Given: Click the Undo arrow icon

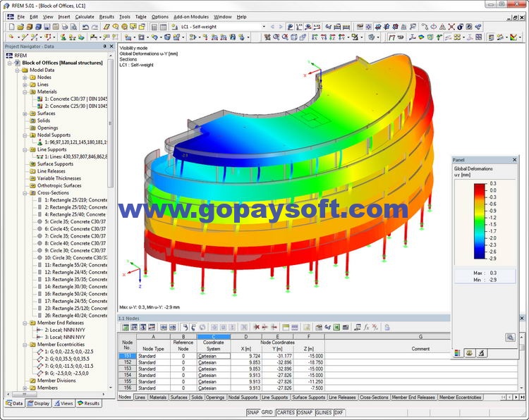Looking at the screenshot, I should (85, 27).
